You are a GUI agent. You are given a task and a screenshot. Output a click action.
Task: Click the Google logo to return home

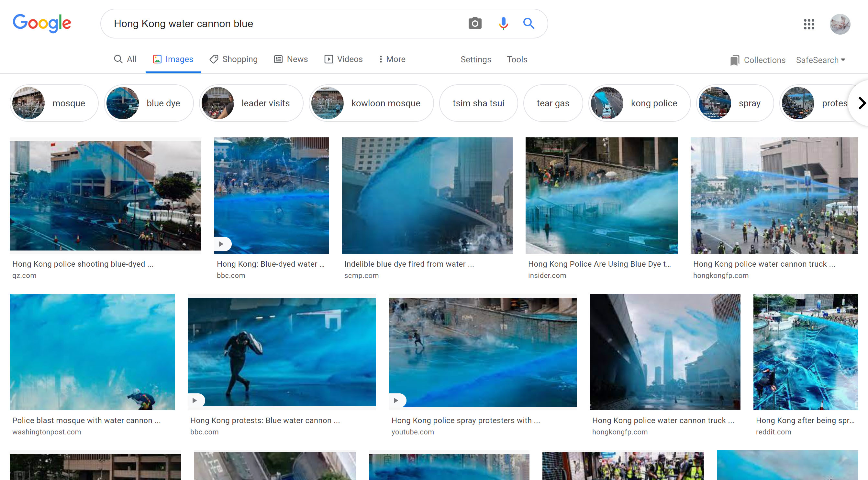point(42,23)
